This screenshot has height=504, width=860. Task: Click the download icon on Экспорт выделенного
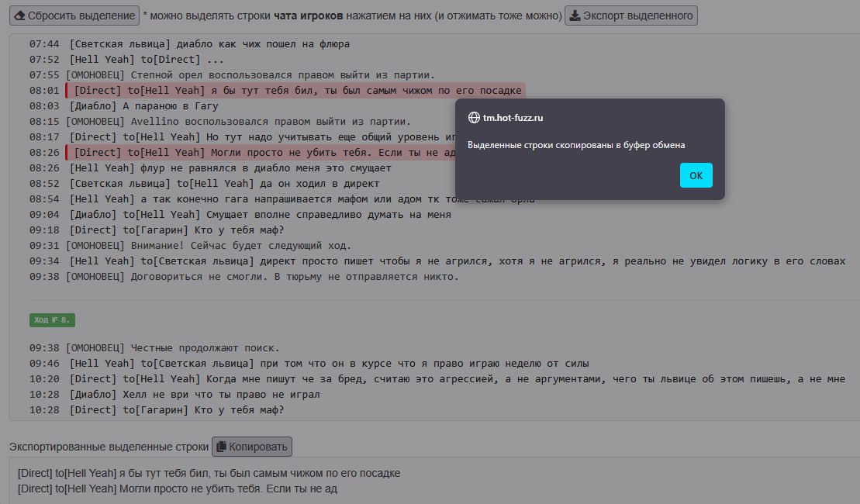[x=575, y=16]
